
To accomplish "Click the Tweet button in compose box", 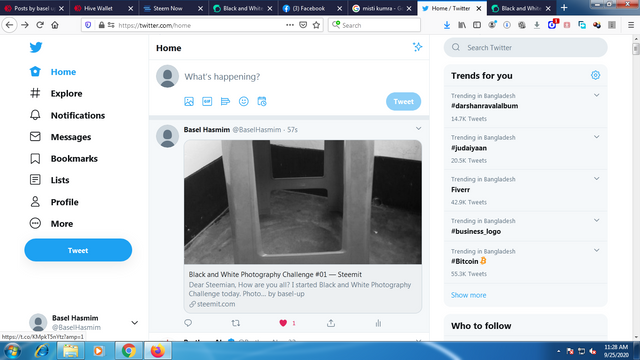I will tap(403, 102).
